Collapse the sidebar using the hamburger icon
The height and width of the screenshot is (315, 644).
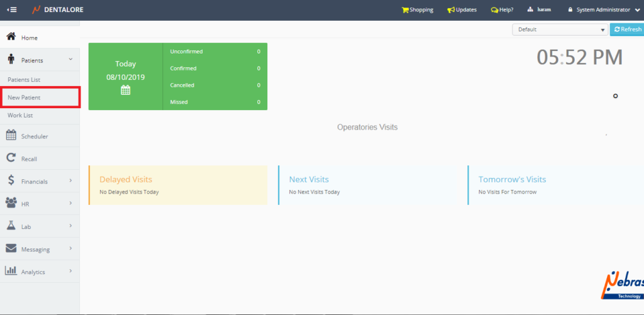click(12, 10)
